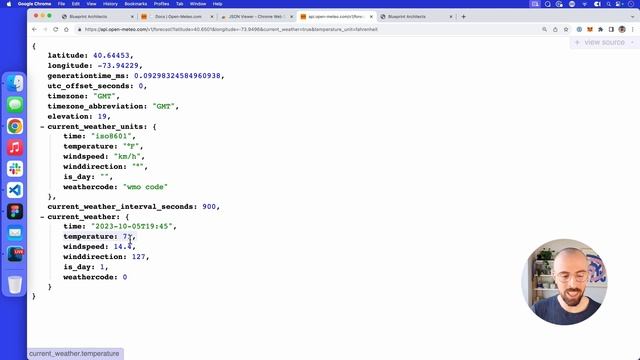Open a new tab with plus
Screen dimensions: 640x360
click(x=463, y=17)
